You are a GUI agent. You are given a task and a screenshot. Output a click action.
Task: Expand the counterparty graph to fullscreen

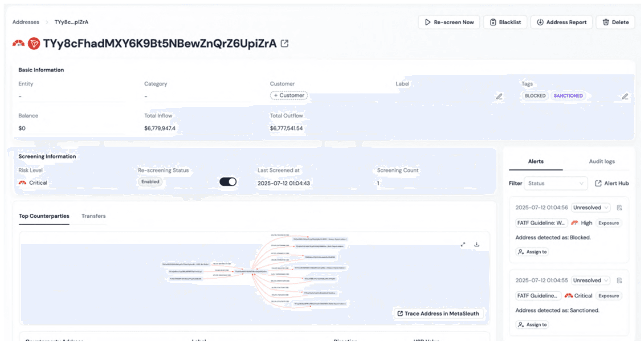[463, 245]
